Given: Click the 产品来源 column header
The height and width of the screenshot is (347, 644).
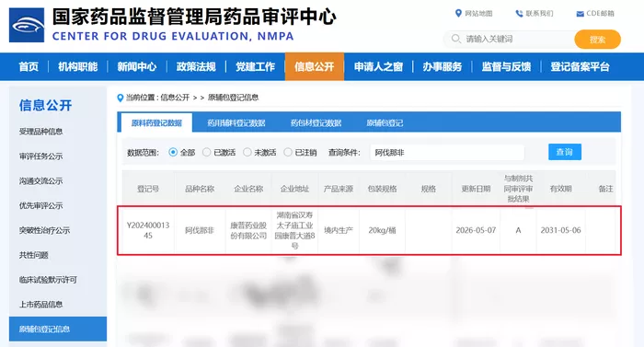Looking at the screenshot, I should point(339,189).
